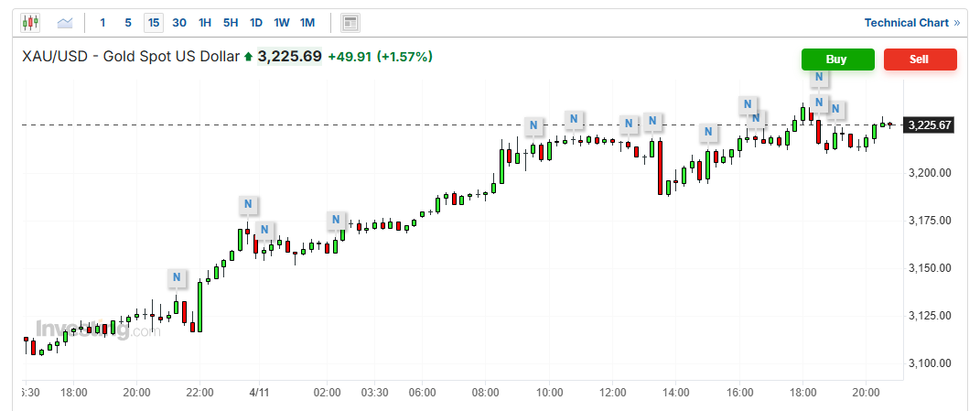Click the 22:00 time axis label
The height and width of the screenshot is (411, 980).
click(199, 393)
